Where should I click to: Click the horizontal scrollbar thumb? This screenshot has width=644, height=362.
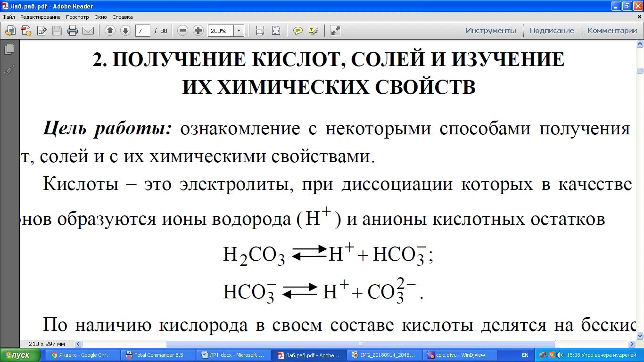[361, 344]
